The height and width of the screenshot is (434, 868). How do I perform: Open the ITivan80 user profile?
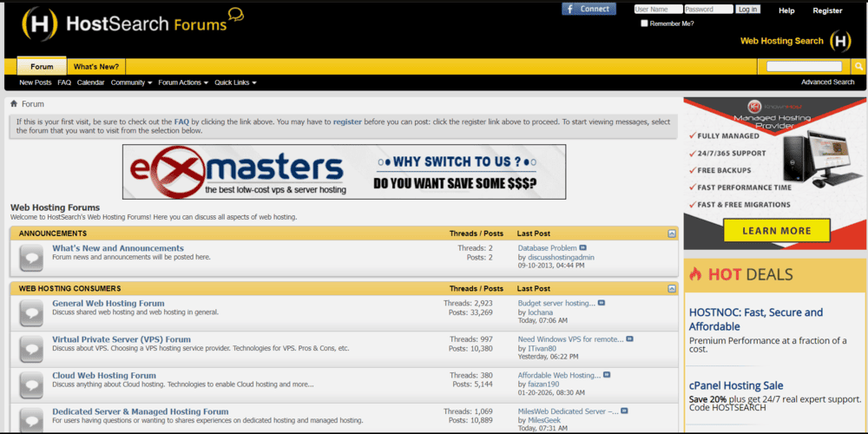(x=542, y=348)
